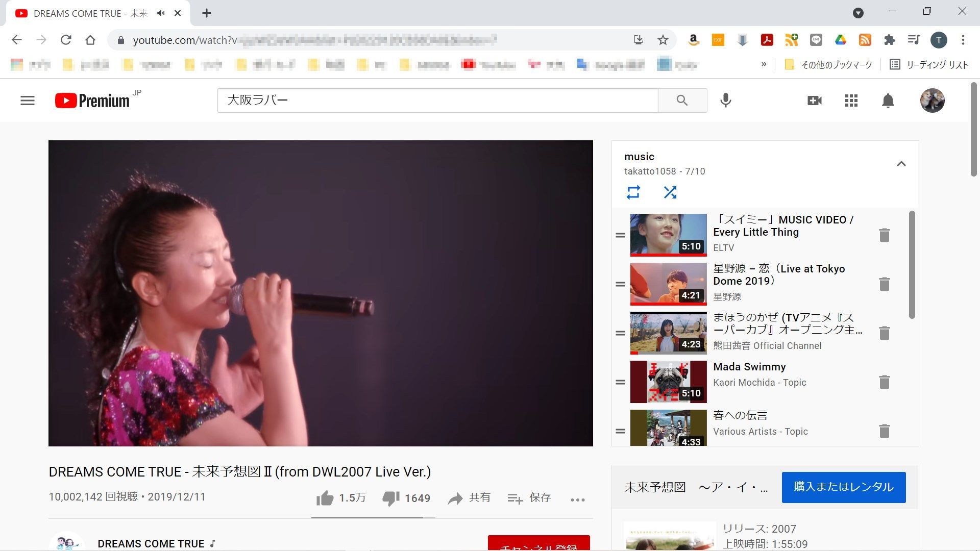
Task: Click inside the YouTube search field
Action: 437,101
